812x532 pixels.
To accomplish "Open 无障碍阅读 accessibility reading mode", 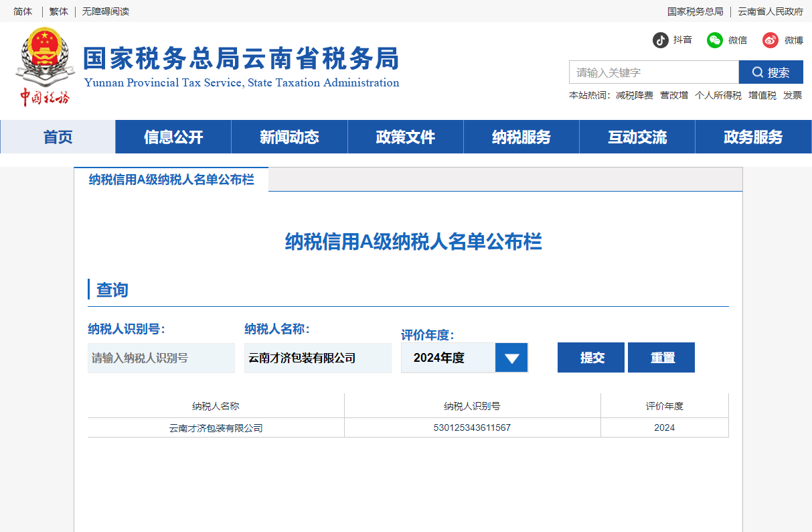I will pos(104,11).
